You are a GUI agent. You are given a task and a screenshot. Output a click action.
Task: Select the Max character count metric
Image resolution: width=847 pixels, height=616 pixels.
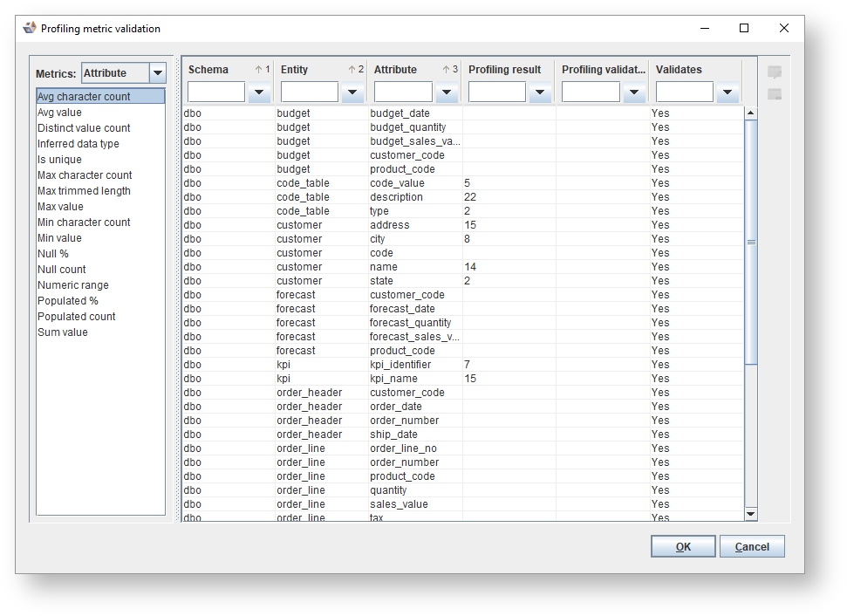coord(100,175)
